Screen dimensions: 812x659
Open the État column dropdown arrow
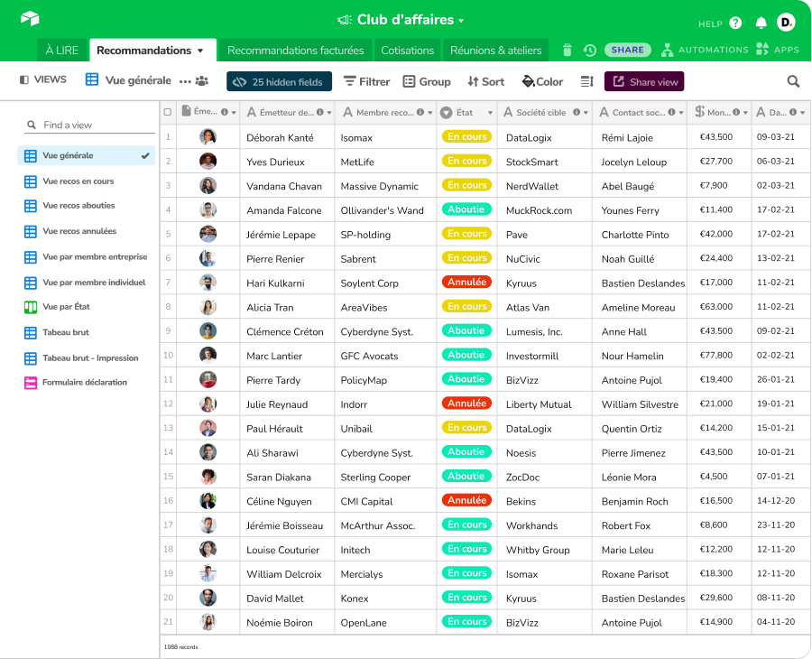490,113
